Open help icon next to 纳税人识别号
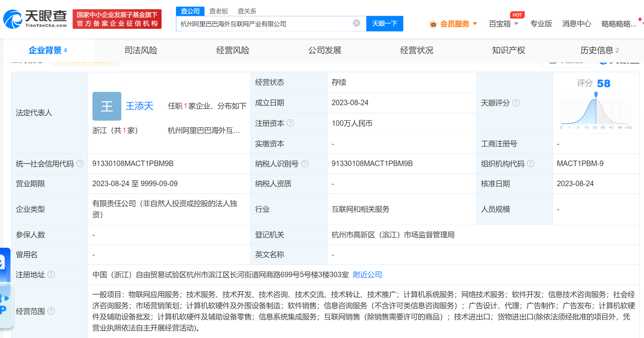The height and width of the screenshot is (338, 644). pos(305,164)
